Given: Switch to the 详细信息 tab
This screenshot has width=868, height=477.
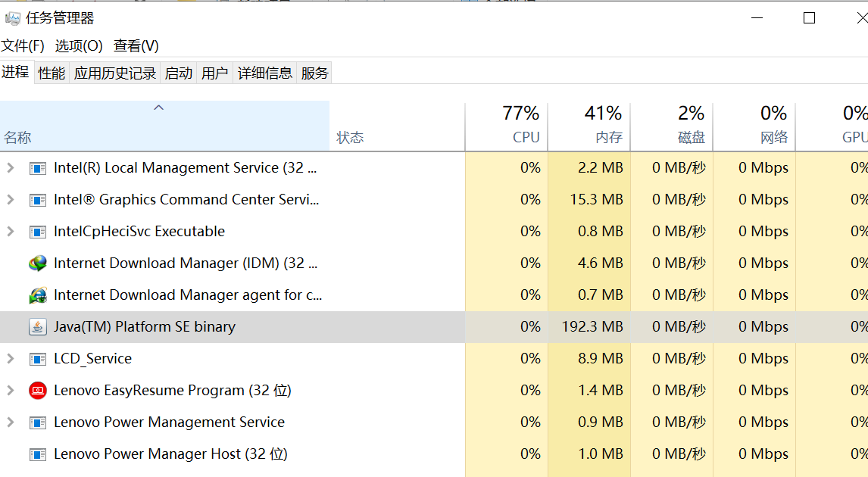Looking at the screenshot, I should click(x=264, y=73).
